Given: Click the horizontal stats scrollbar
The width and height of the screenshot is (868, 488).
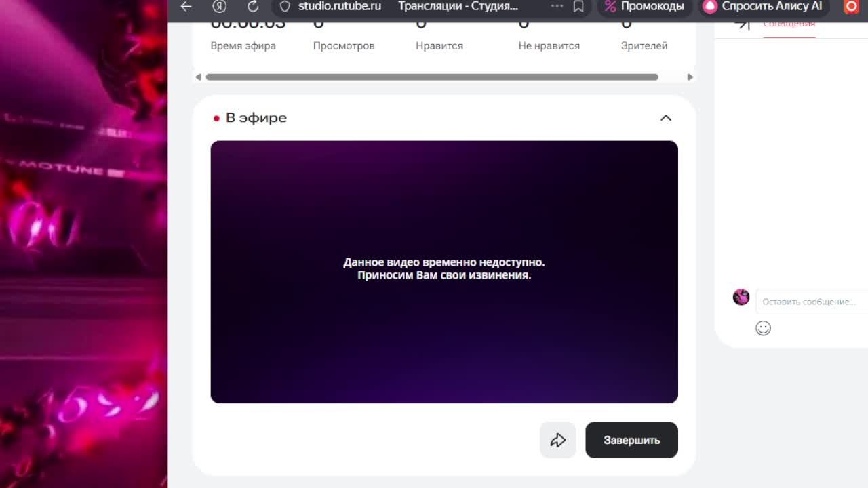Looking at the screenshot, I should (x=431, y=77).
